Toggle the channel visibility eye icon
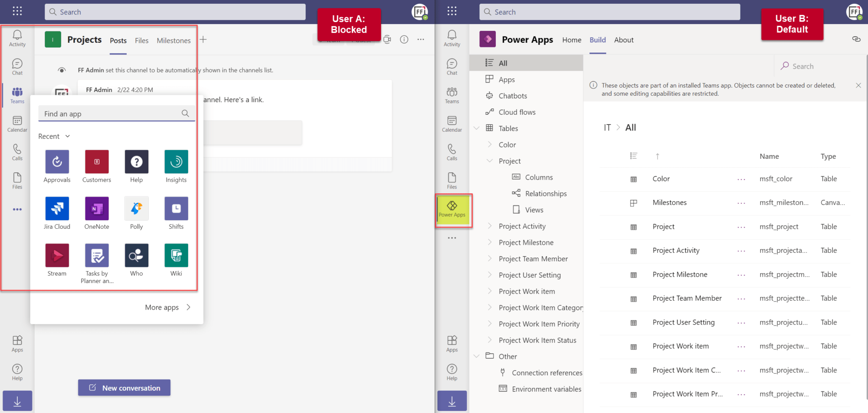Viewport: 868px width, 413px height. point(62,70)
